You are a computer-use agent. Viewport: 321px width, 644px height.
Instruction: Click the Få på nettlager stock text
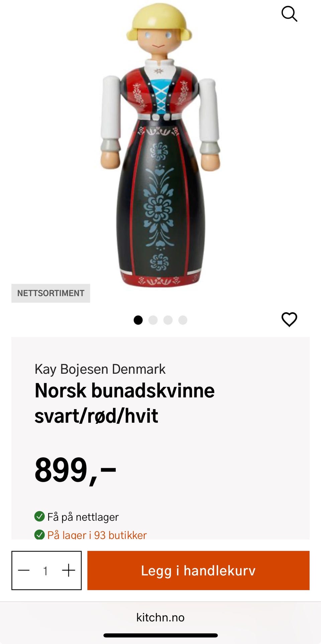(83, 517)
